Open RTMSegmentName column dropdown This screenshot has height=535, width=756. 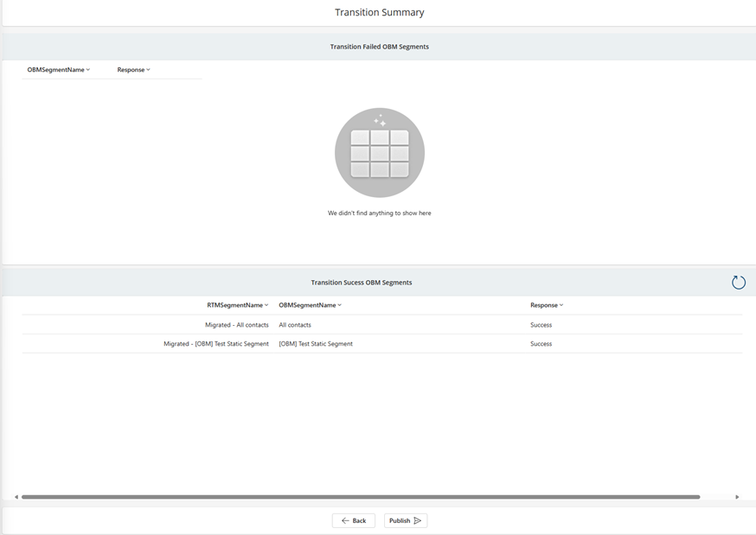(x=238, y=305)
